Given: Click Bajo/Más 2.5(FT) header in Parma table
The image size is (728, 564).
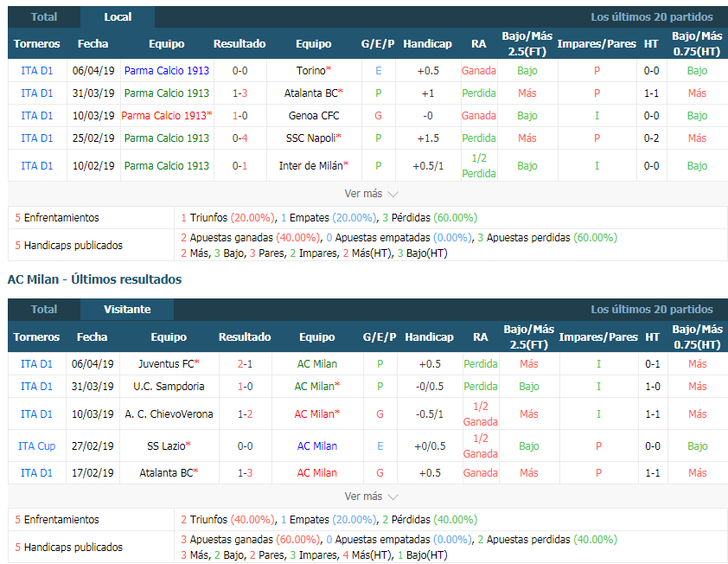Looking at the screenshot, I should [x=527, y=43].
